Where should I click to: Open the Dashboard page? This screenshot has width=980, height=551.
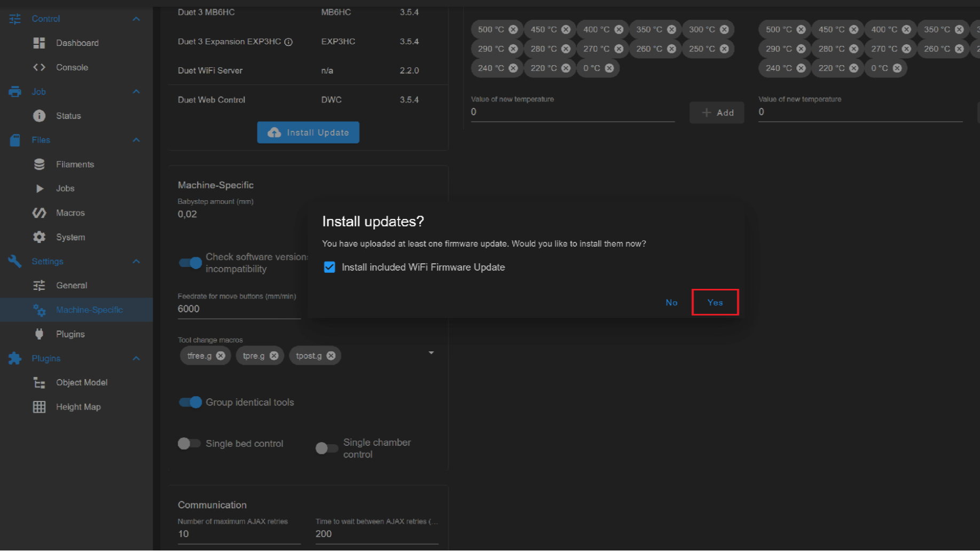[76, 43]
